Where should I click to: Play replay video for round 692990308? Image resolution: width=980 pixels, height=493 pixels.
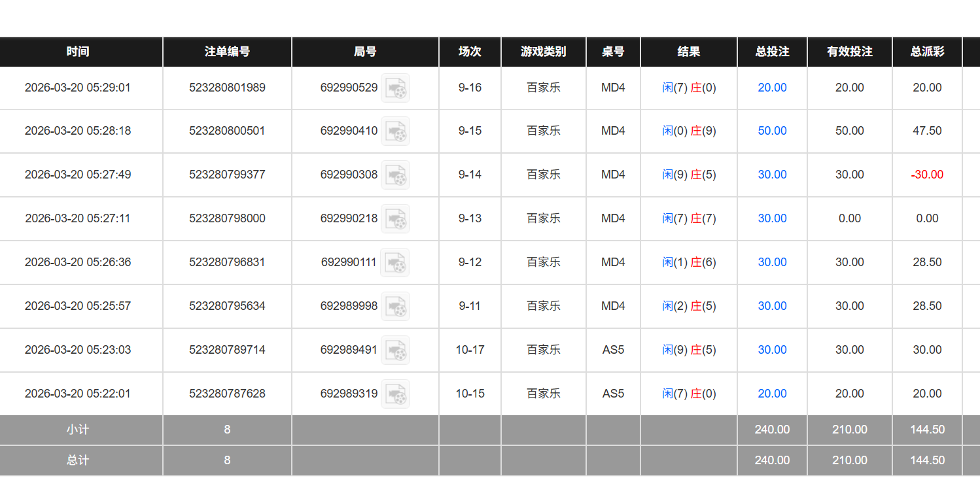coord(395,175)
